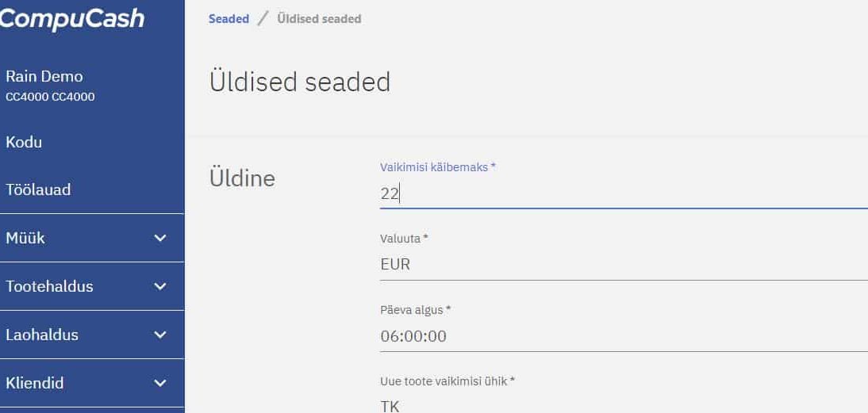
Task: Select the Müük menu label
Action: 25,238
